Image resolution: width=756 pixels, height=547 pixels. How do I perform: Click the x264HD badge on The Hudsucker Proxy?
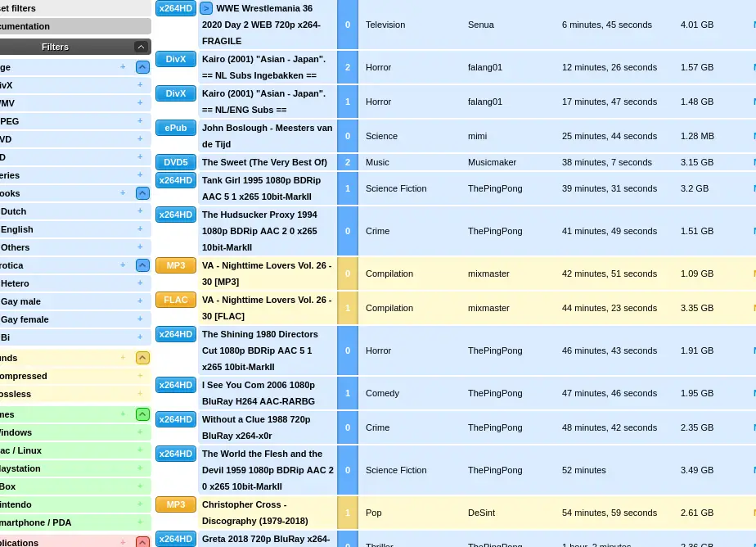(x=175, y=215)
